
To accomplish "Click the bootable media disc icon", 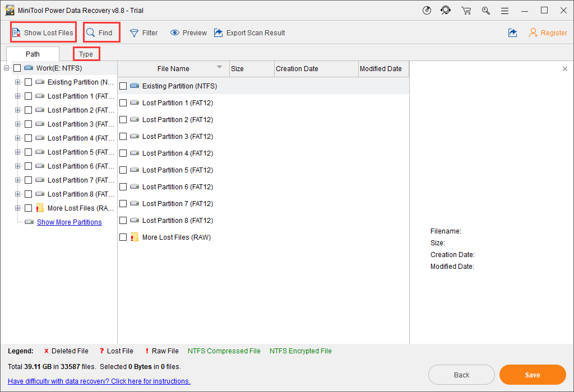I will click(x=427, y=11).
